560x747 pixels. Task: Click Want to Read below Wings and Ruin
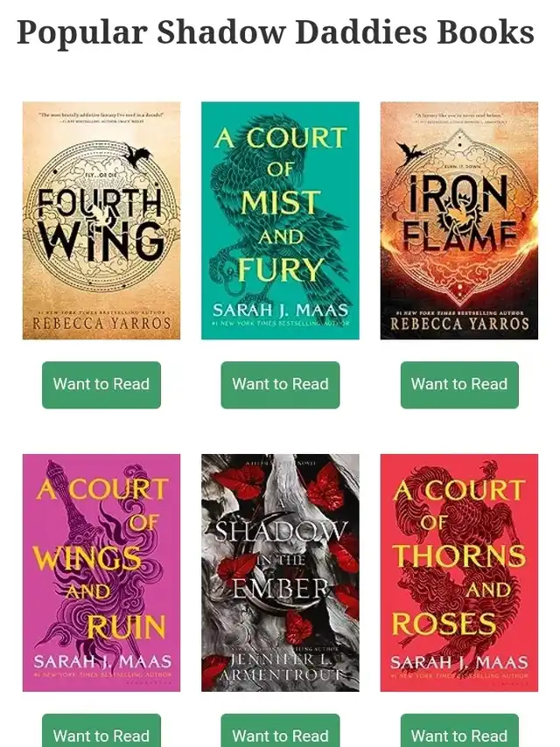(101, 731)
